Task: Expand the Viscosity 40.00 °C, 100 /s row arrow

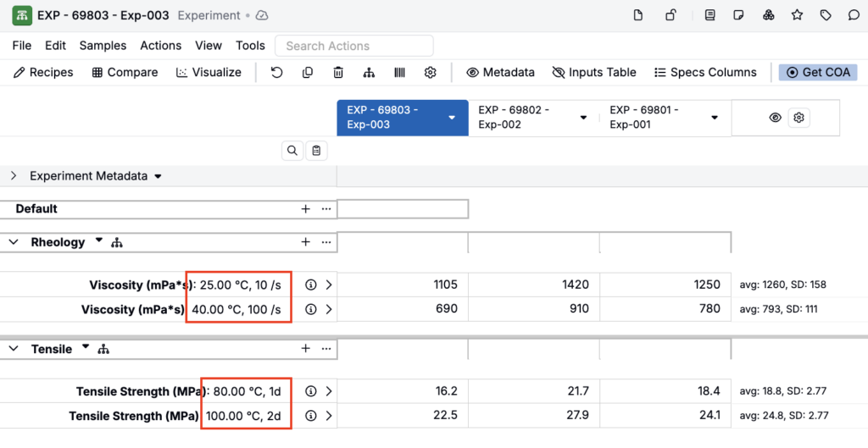Action: tap(329, 309)
